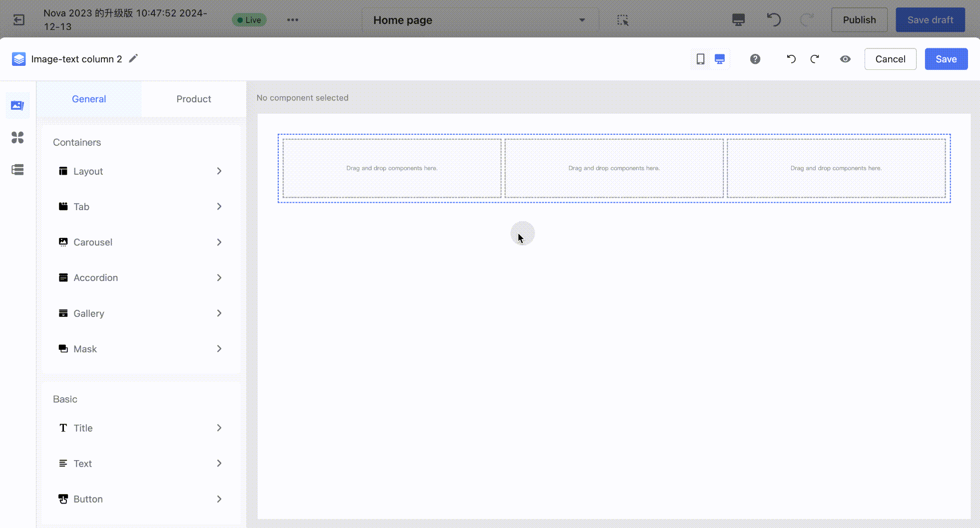Open the four-leaf blocks sidebar icon
The width and height of the screenshot is (980, 528).
point(17,137)
